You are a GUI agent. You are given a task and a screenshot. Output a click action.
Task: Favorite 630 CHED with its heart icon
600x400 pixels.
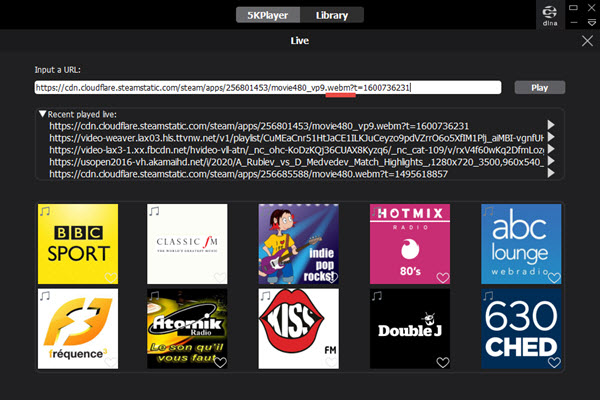554,362
